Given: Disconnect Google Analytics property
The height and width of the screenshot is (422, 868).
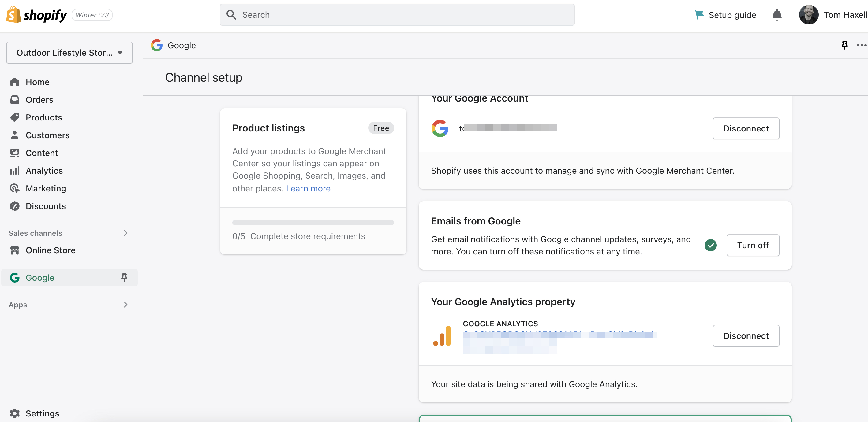Looking at the screenshot, I should [x=746, y=336].
